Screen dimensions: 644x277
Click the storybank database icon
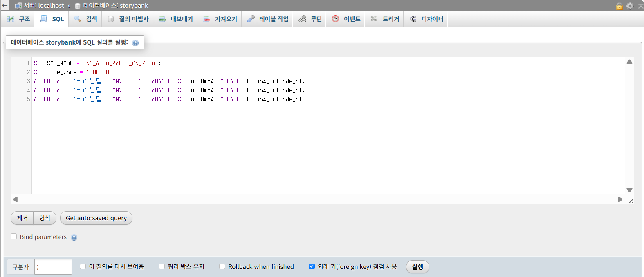coord(78,6)
